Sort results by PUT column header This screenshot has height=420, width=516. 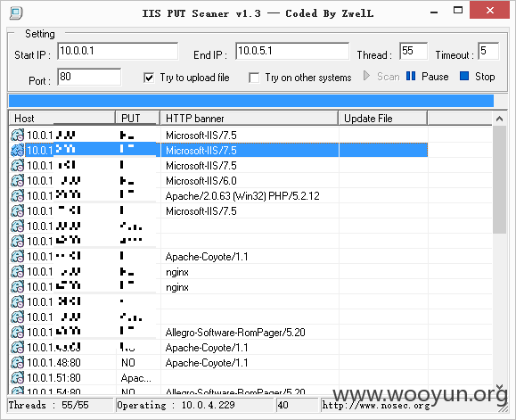(x=137, y=119)
